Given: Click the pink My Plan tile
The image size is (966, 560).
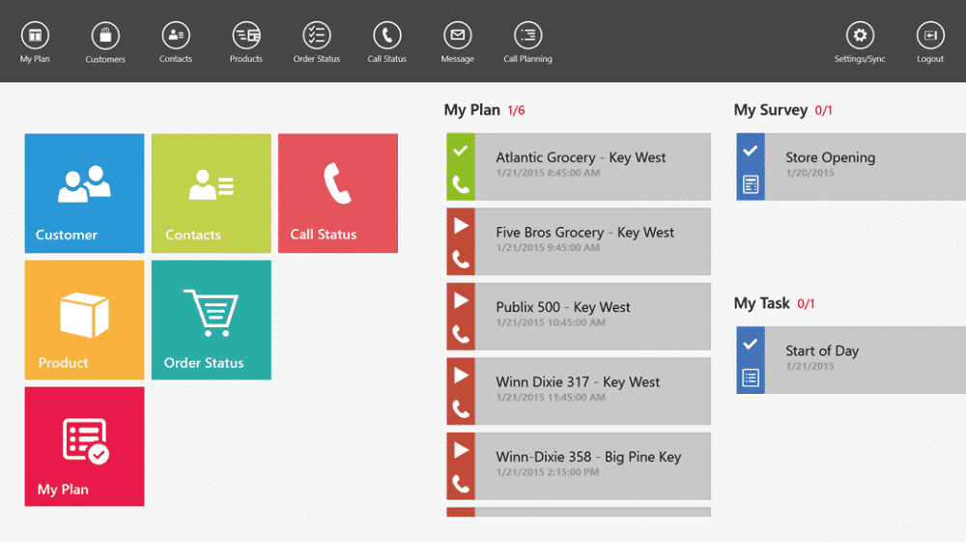Looking at the screenshot, I should pos(84,446).
